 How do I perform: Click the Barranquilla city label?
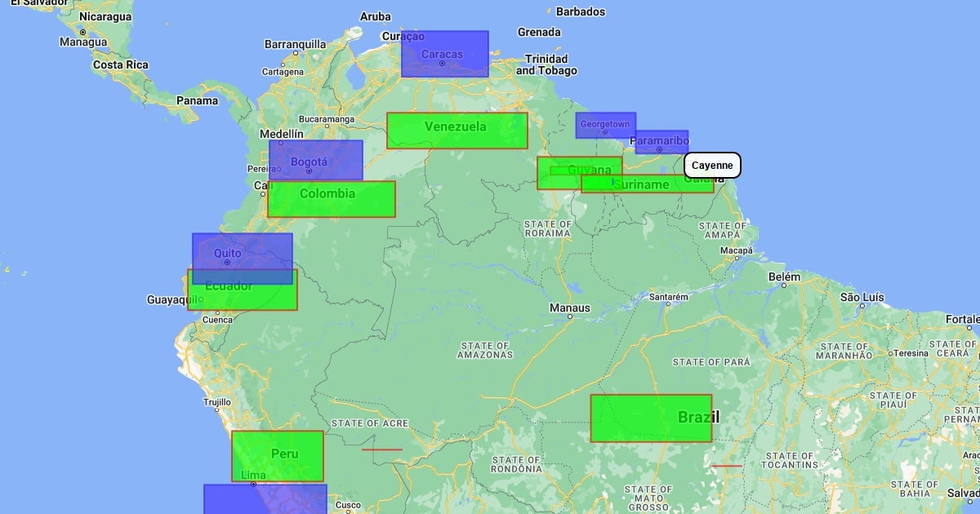pyautogui.click(x=295, y=44)
